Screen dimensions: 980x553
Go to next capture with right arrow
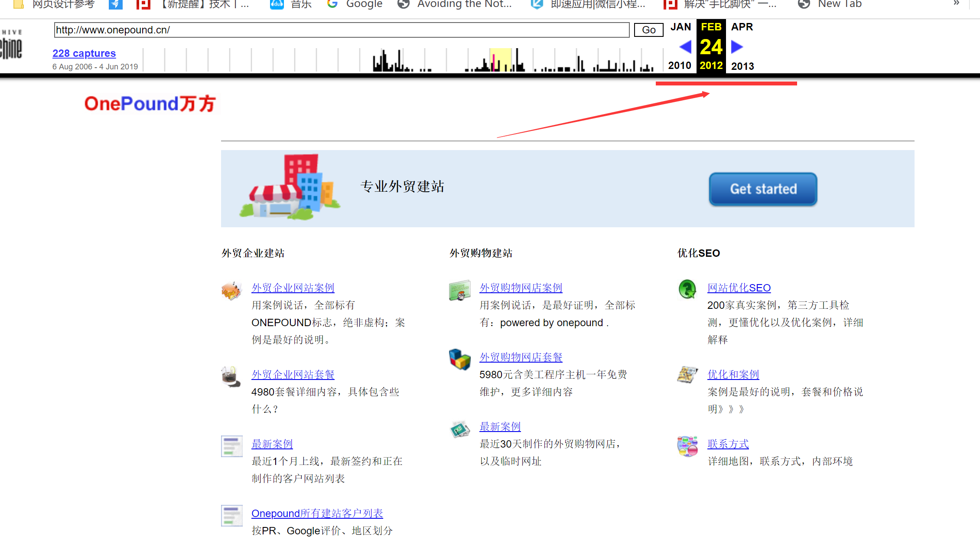coord(737,46)
